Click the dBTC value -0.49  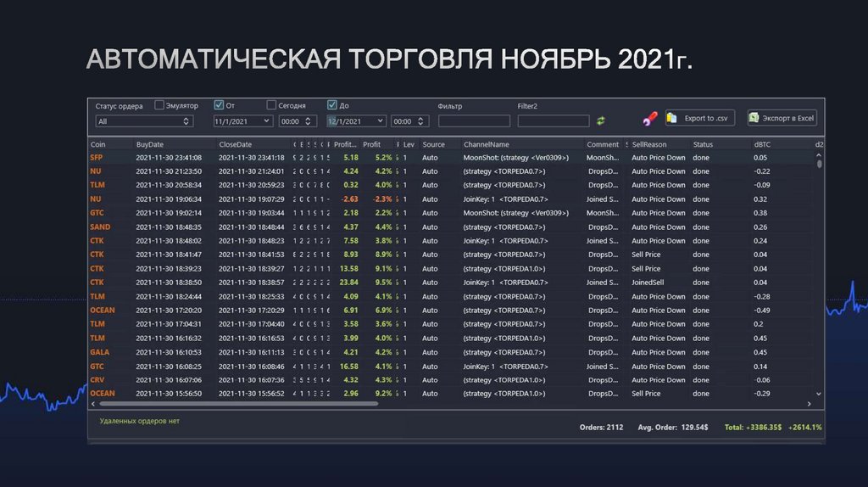tap(762, 311)
